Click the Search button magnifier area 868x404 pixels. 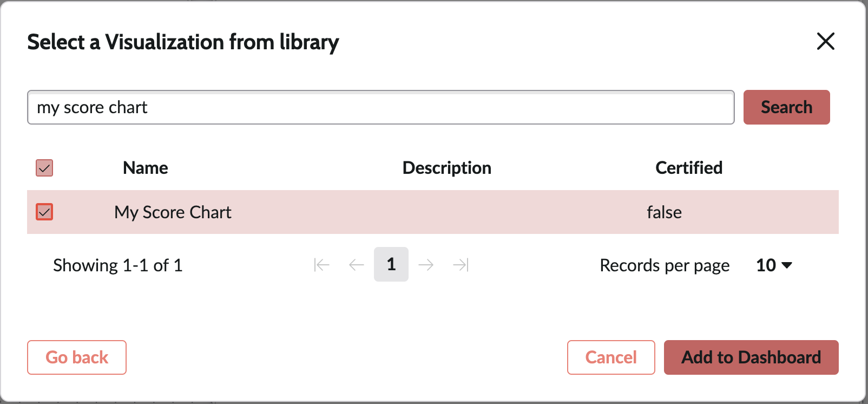click(786, 107)
